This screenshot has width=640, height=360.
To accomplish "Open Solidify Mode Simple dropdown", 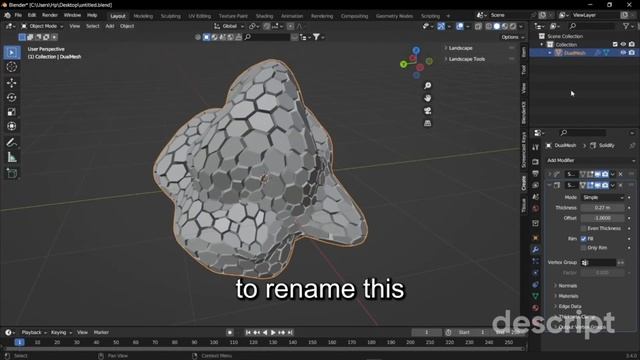I will 602,198.
